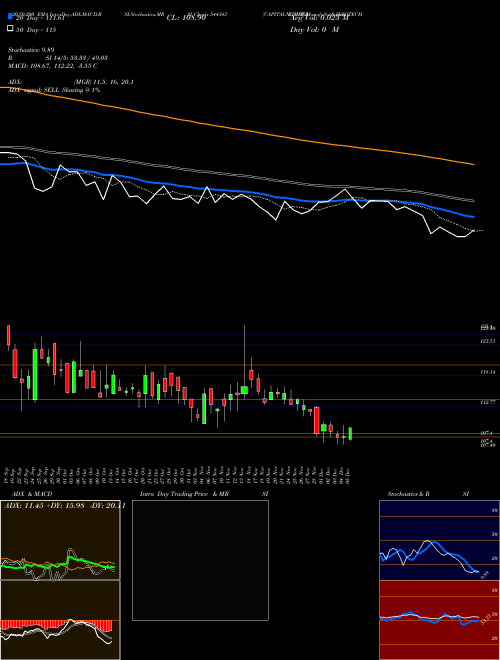Select the '50 Day = 115' legend text
The width and height of the screenshot is (500, 660).
pos(36,30)
